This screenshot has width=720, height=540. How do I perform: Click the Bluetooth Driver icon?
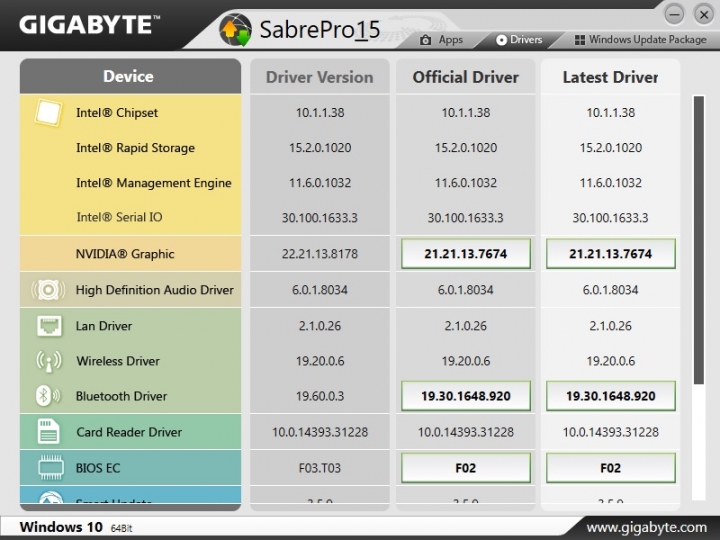click(x=47, y=396)
